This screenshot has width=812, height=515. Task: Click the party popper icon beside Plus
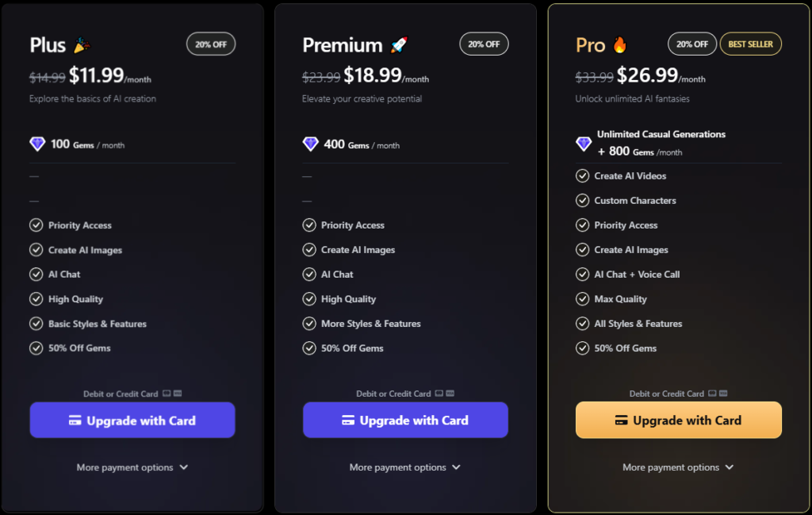click(x=81, y=45)
